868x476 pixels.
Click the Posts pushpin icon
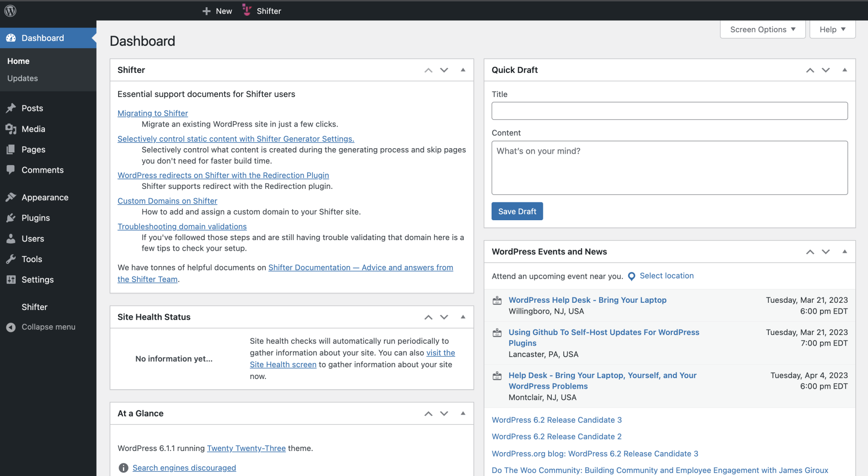(x=11, y=108)
